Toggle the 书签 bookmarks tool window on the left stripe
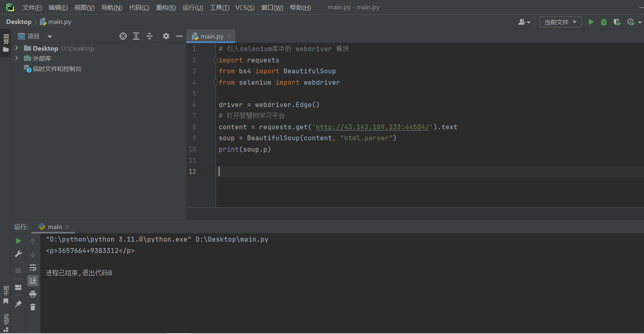644x334 pixels. pyautogui.click(x=6, y=295)
